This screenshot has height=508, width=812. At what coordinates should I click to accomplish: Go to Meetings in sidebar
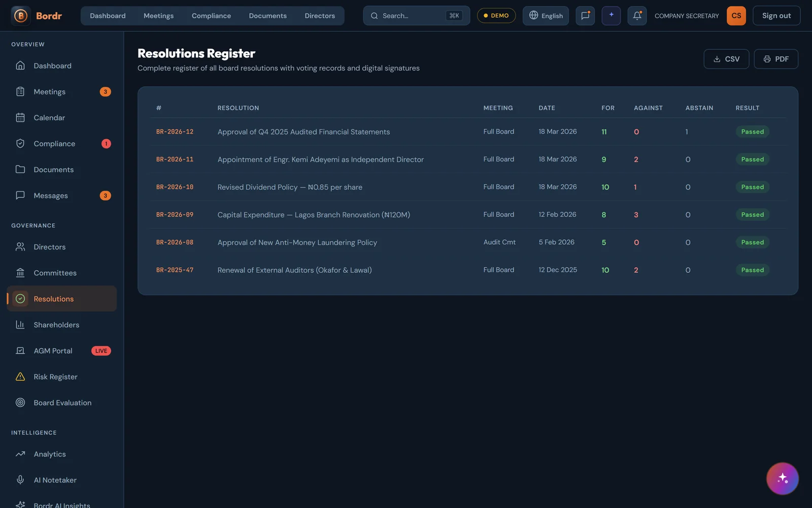point(61,91)
